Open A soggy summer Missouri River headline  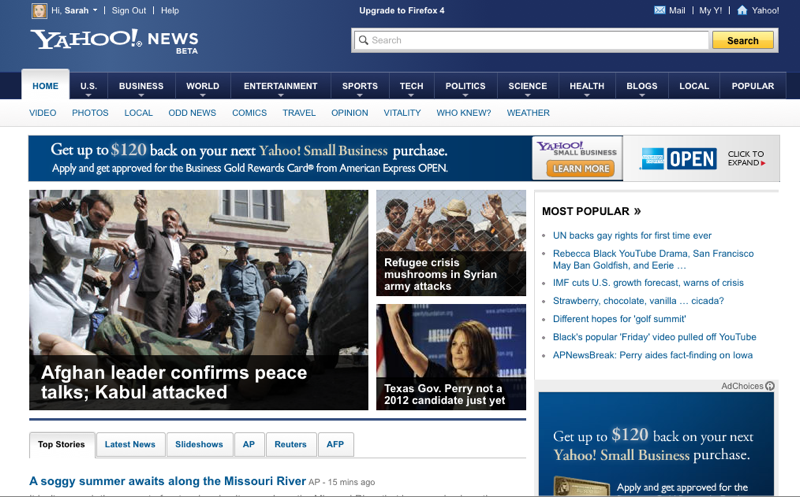[167, 481]
